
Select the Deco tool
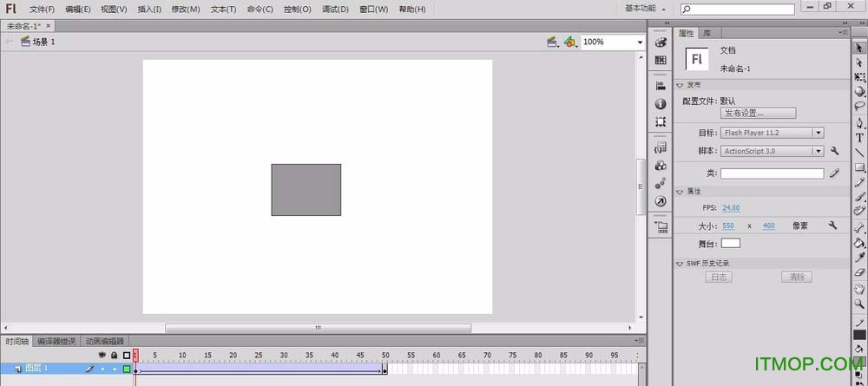pyautogui.click(x=859, y=211)
